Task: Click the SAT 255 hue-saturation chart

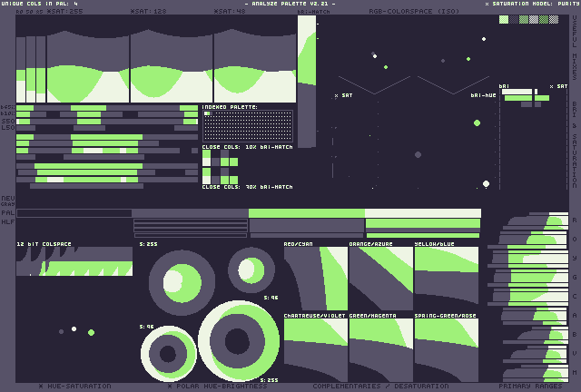Action: [x=88, y=66]
